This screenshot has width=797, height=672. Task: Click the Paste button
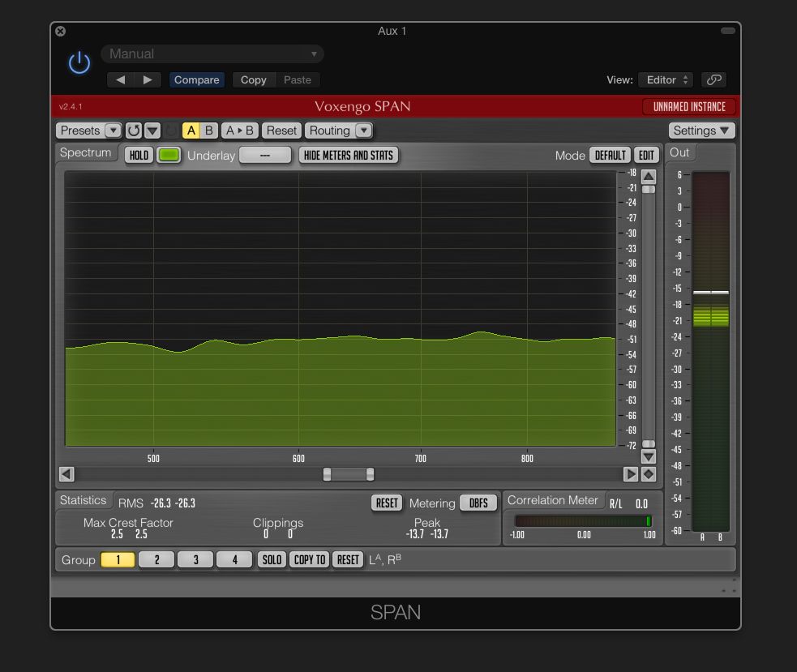(298, 79)
